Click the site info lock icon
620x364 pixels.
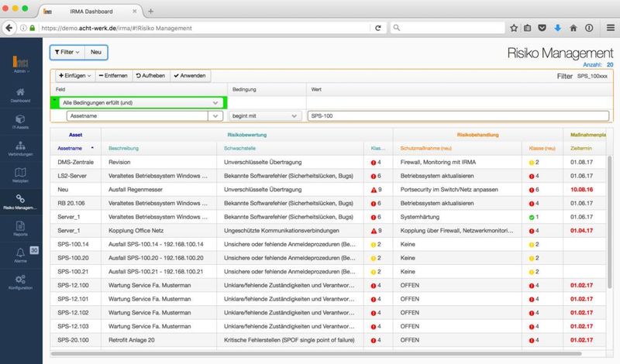(33, 28)
